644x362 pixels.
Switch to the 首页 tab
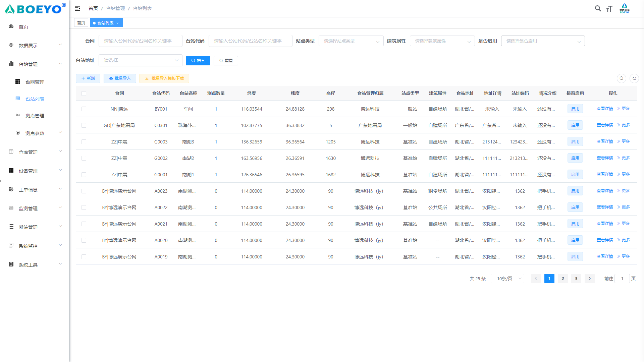[x=81, y=23]
